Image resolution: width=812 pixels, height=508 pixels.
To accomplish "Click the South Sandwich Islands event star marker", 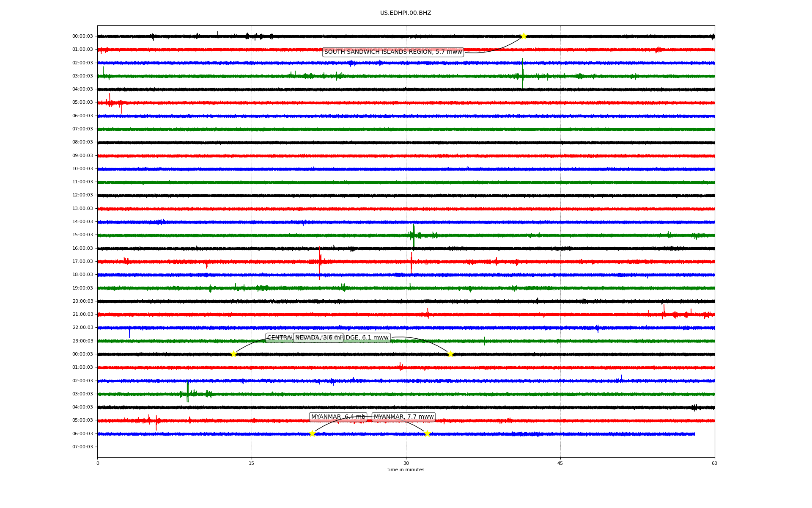I will tap(523, 36).
